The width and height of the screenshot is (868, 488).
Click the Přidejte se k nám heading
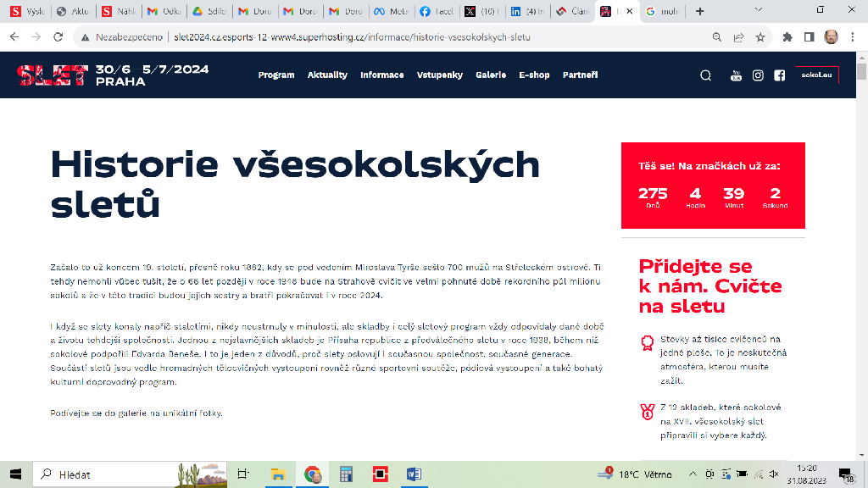pyautogui.click(x=710, y=286)
